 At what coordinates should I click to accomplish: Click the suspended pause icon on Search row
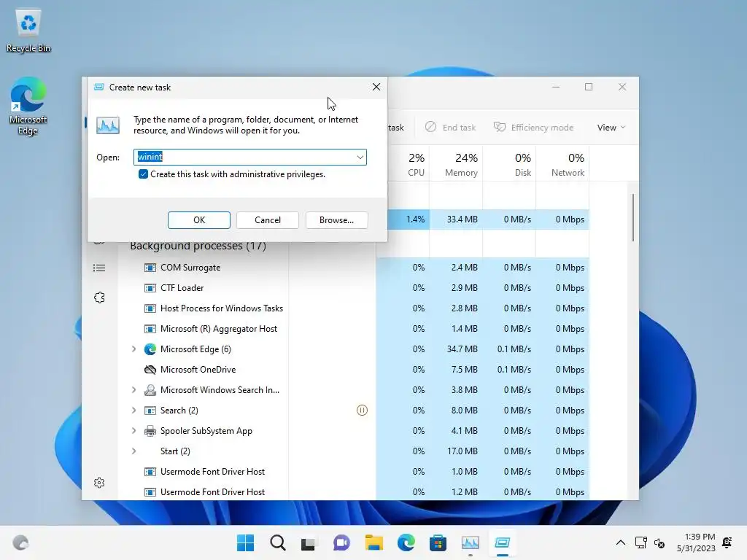362,410
